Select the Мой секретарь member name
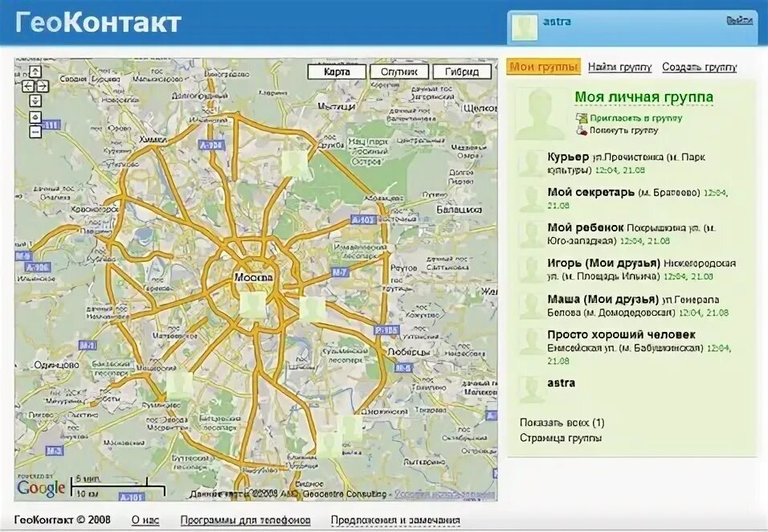The image size is (768, 532). (591, 193)
